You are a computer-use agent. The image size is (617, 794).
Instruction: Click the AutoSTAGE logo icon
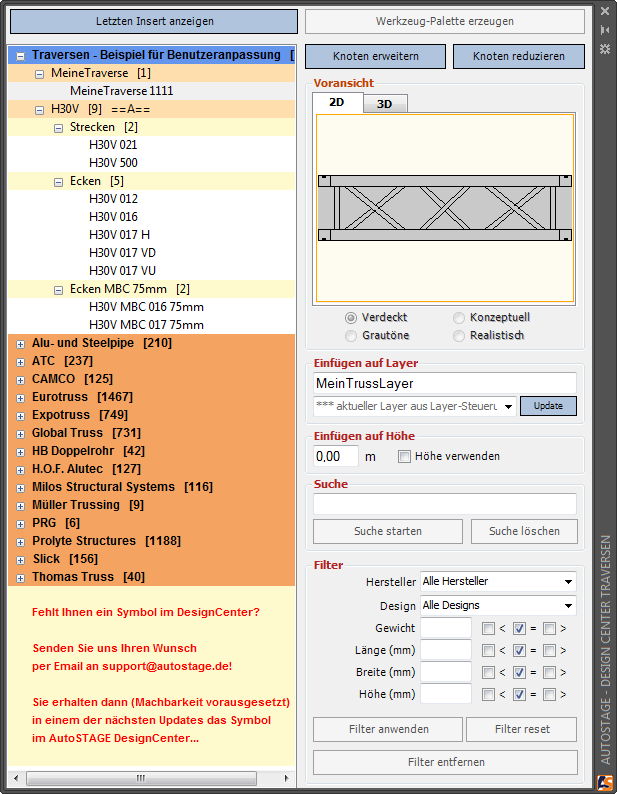(x=605, y=782)
